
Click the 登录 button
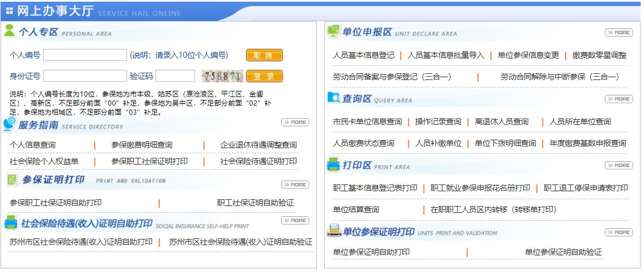(264, 76)
